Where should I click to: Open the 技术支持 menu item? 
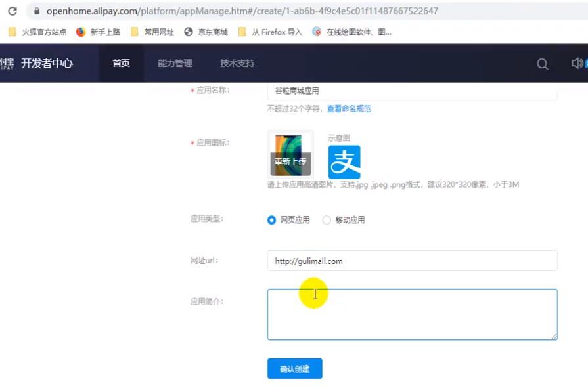(237, 64)
